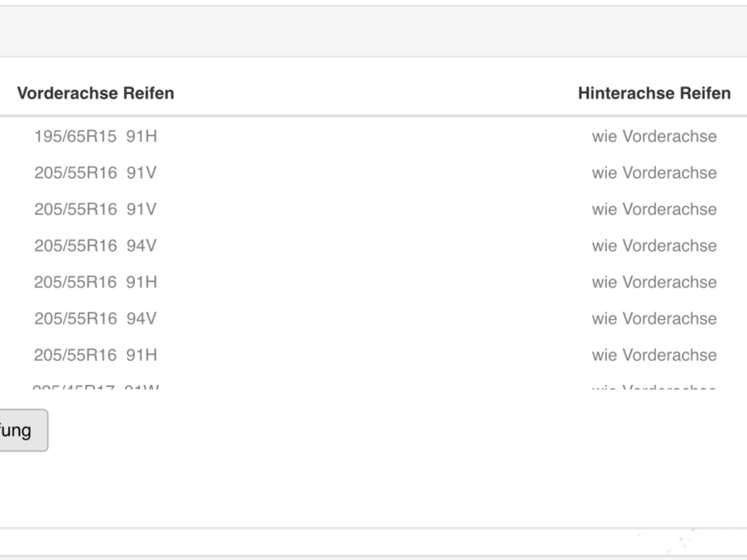Click 'wie Vorderachse' beside last 205/55R16 91H
The width and height of the screenshot is (747, 560).
click(654, 355)
